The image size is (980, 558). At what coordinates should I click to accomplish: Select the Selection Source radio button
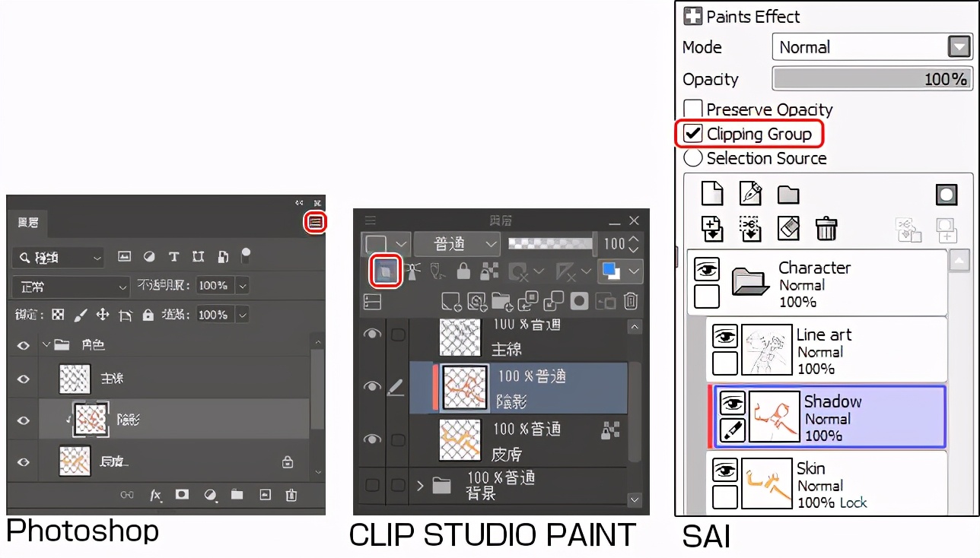tap(692, 158)
